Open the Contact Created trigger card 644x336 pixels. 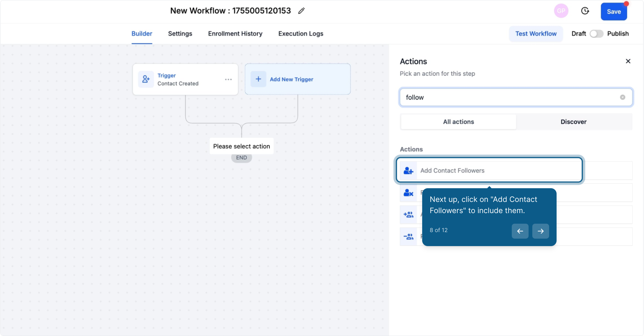pyautogui.click(x=185, y=79)
